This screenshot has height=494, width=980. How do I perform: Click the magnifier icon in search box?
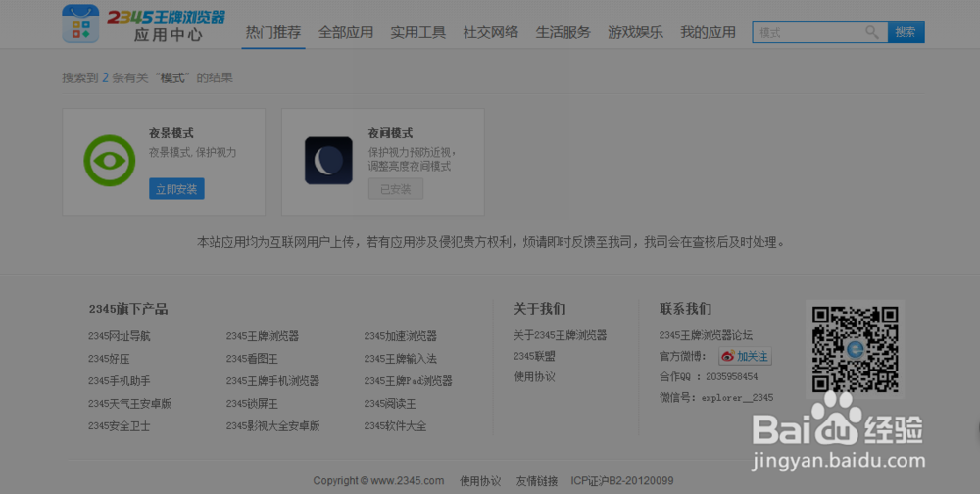tap(872, 32)
